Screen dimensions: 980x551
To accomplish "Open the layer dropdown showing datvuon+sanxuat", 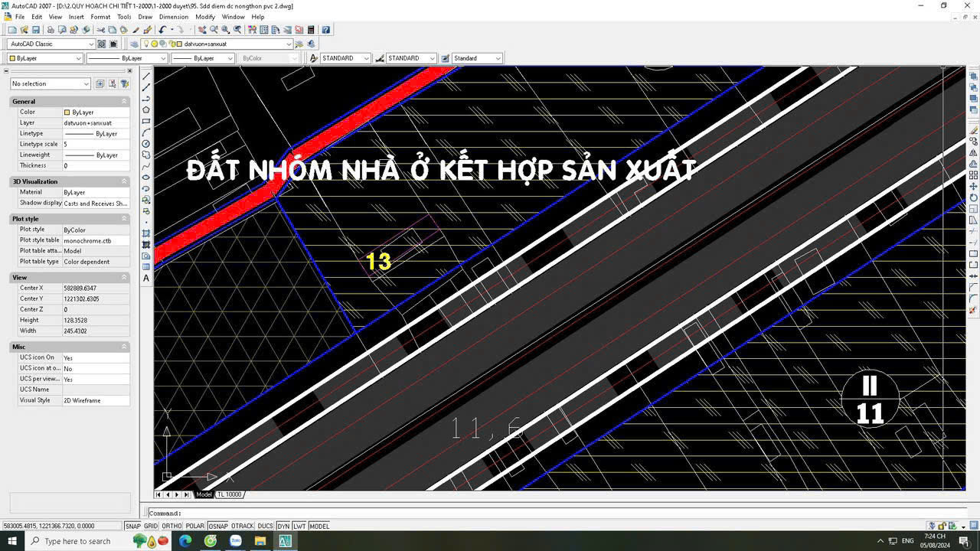I will pyautogui.click(x=237, y=44).
